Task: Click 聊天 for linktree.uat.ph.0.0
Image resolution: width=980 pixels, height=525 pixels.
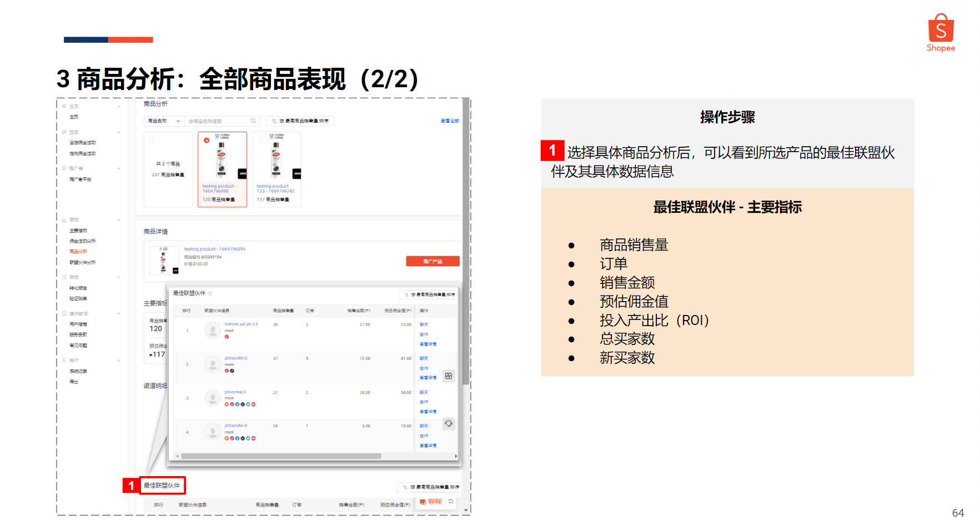Action: click(424, 324)
